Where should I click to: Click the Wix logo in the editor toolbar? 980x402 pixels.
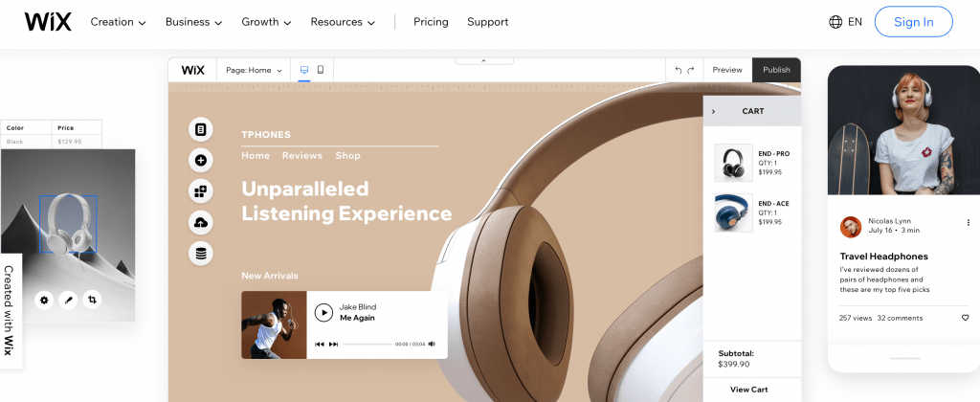192,70
